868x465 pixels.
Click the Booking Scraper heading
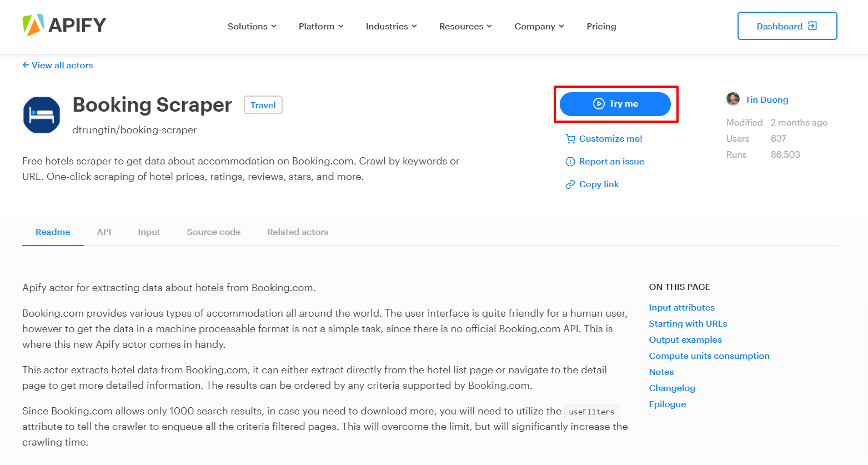[152, 105]
